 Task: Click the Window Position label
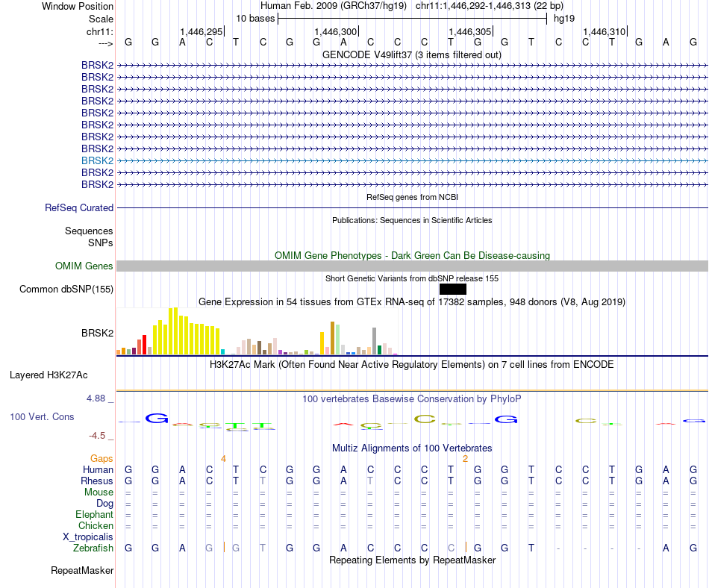[x=78, y=6]
